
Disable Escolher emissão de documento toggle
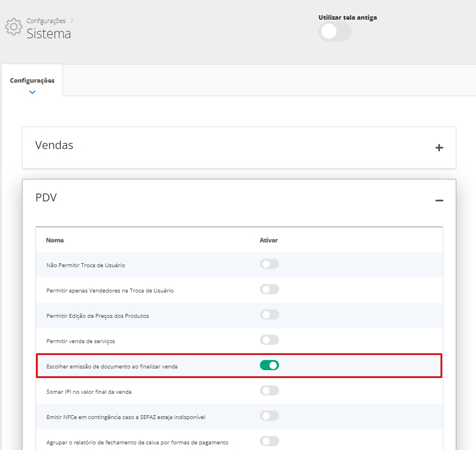(270, 366)
